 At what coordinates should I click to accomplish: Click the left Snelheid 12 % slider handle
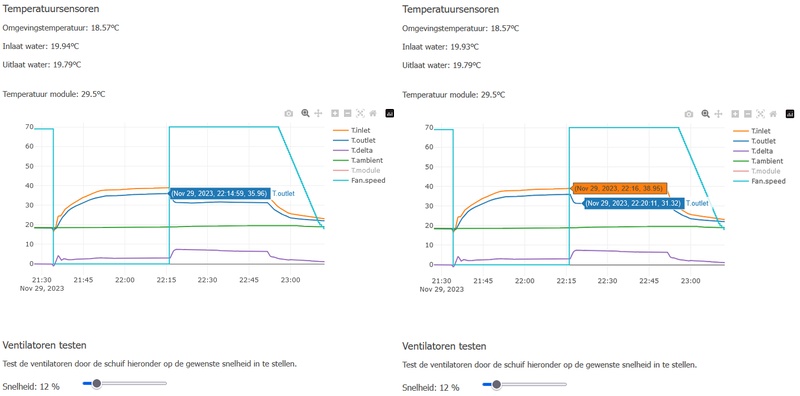[96, 384]
